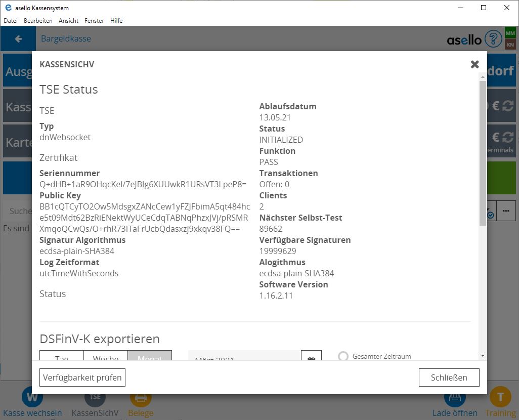Open the asello help question mark
Image resolution: width=519 pixels, height=420 pixels.
[x=493, y=39]
